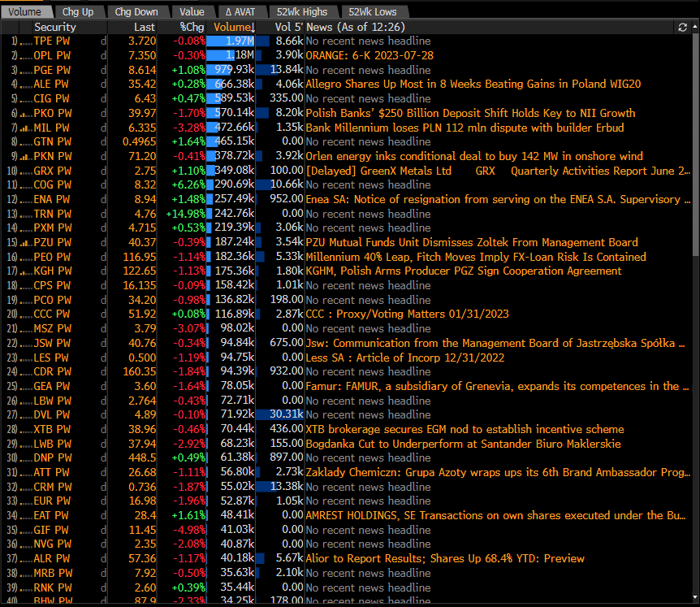Click the small chart icon beside PKN PW
700x607 pixels.
pos(24,156)
